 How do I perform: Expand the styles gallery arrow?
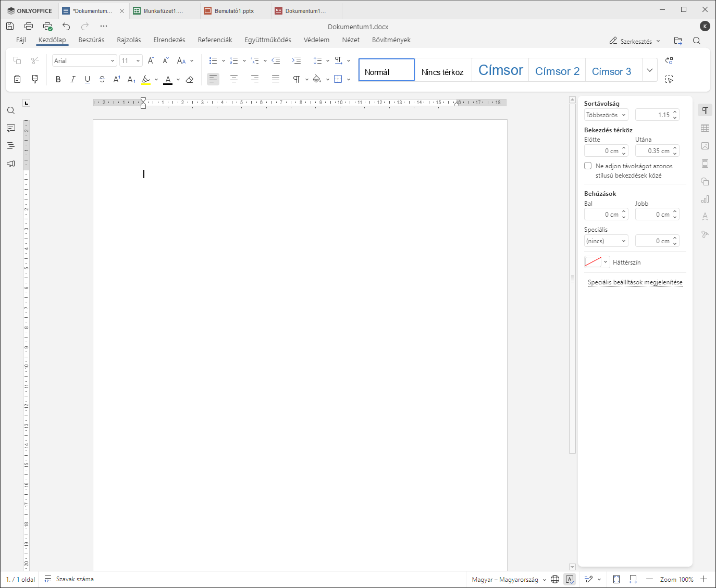[649, 70]
